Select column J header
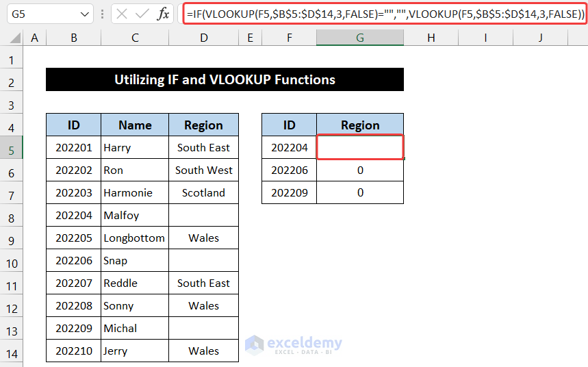The width and height of the screenshot is (588, 367). pyautogui.click(x=540, y=38)
